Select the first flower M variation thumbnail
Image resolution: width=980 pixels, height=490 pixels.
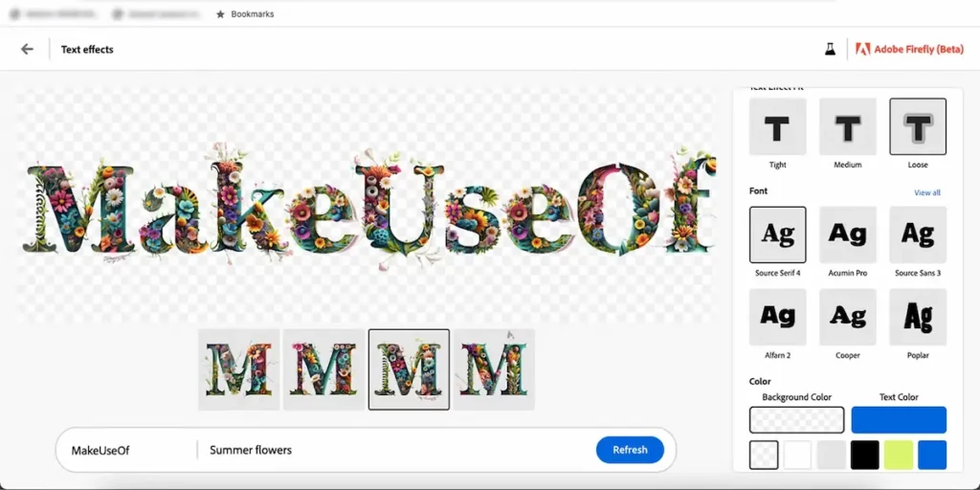pyautogui.click(x=238, y=369)
